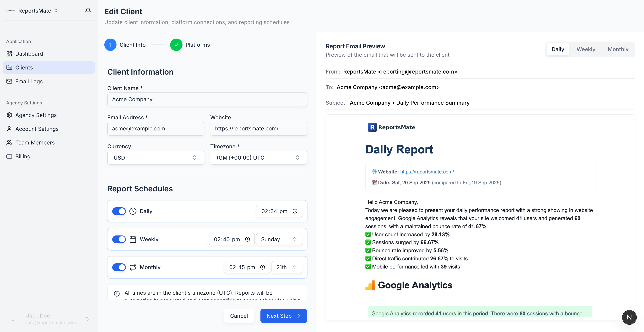Viewport: 644px width, 332px height.
Task: Open the Billing section
Action: (x=23, y=156)
